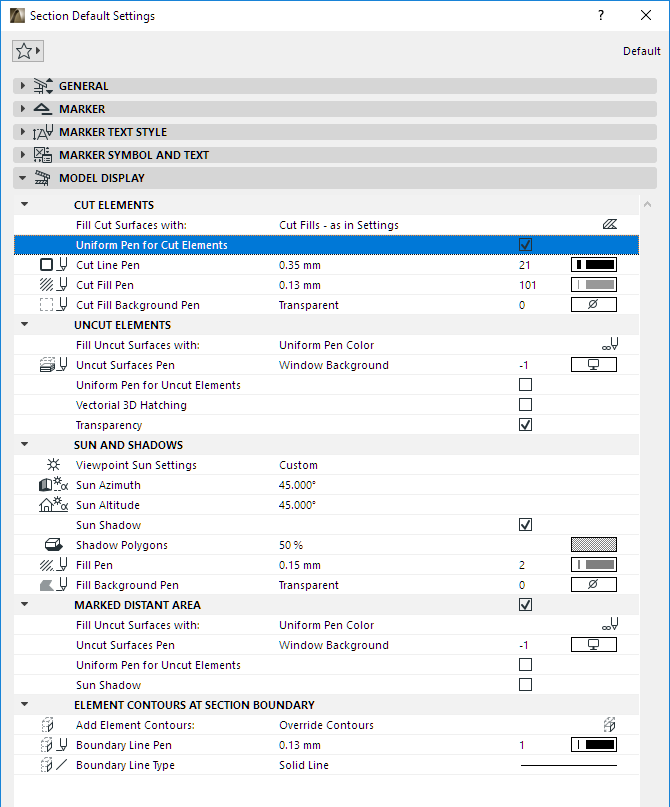
Task: Collapse the Uncut Elements group
Action: click(24, 324)
